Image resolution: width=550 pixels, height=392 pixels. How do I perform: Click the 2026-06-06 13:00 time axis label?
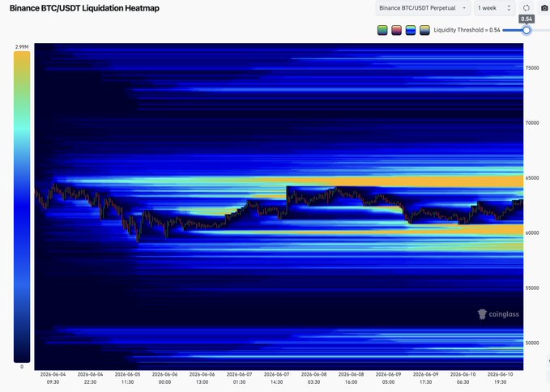202,378
